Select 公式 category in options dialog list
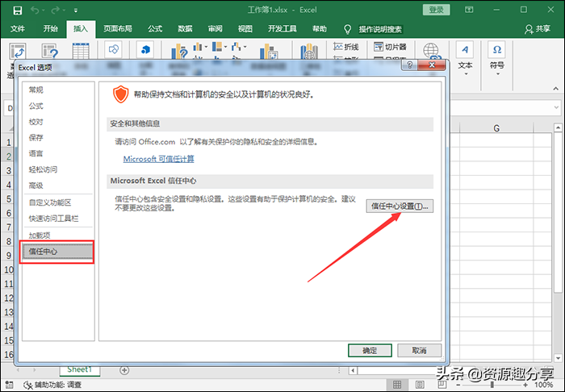 pos(36,106)
